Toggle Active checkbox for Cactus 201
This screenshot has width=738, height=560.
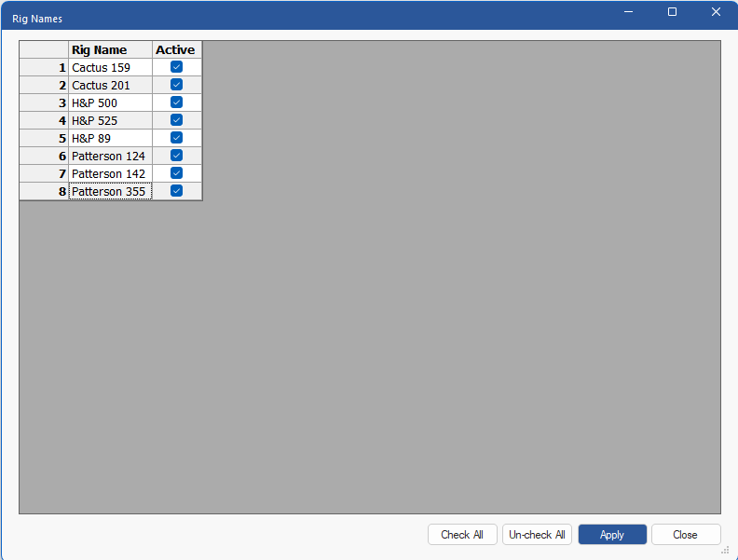[x=176, y=85]
